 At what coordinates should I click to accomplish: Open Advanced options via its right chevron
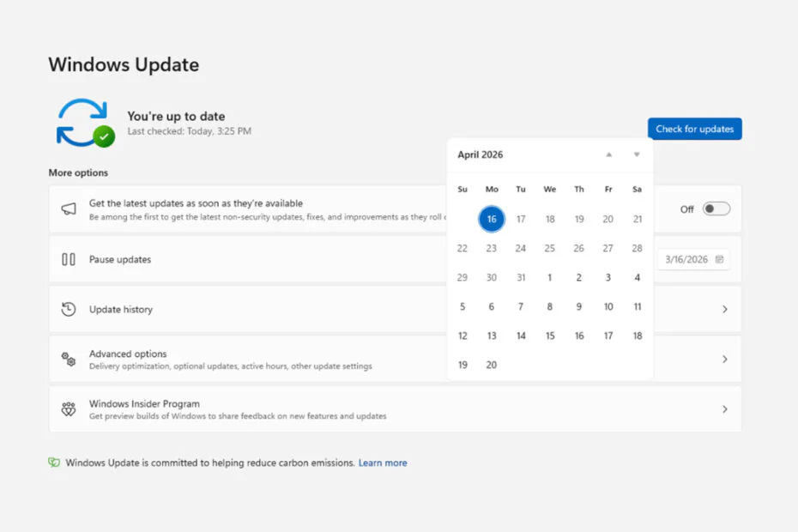[x=723, y=359]
